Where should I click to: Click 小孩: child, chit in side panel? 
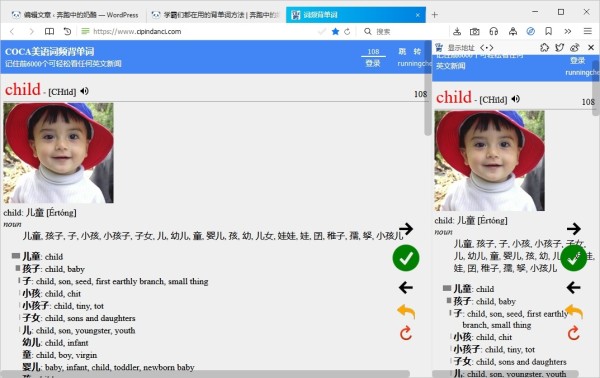(x=483, y=337)
